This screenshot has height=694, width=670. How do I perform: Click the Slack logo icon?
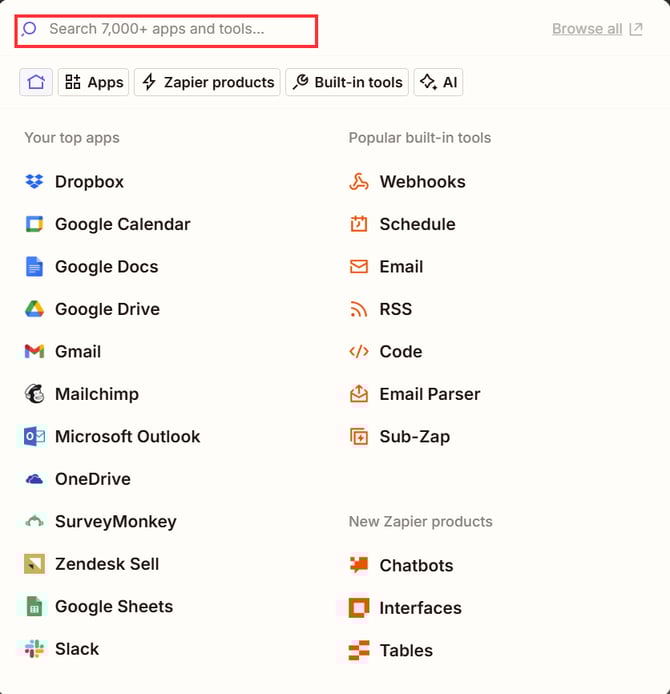point(35,649)
